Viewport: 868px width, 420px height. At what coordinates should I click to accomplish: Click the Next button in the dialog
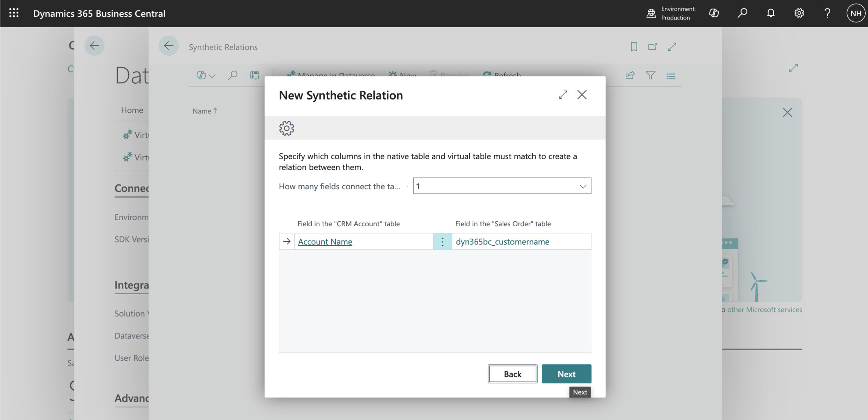566,374
